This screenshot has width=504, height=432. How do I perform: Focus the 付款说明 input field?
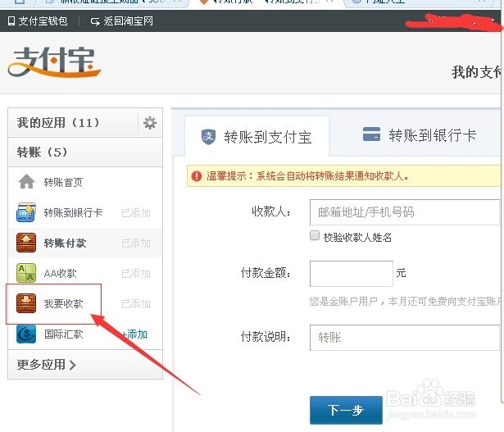coord(405,338)
